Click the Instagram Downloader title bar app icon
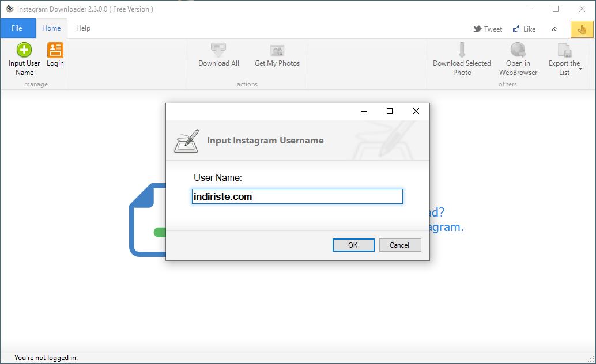The image size is (596, 364). click(x=9, y=9)
